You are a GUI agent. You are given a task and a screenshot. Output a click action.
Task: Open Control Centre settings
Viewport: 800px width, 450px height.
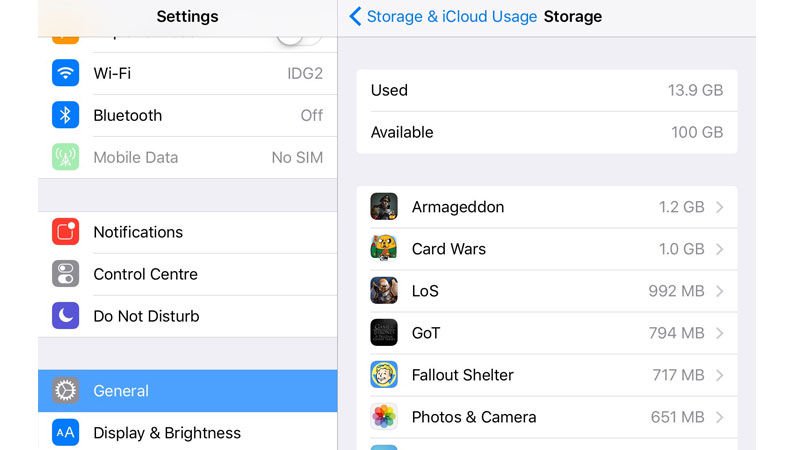(188, 274)
